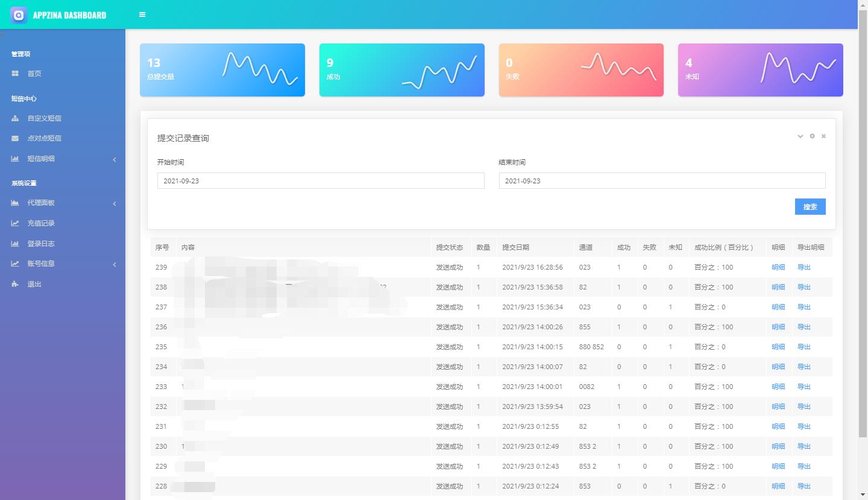868x500 pixels.
Task: Click the 未知 4 stat card
Action: pyautogui.click(x=761, y=70)
